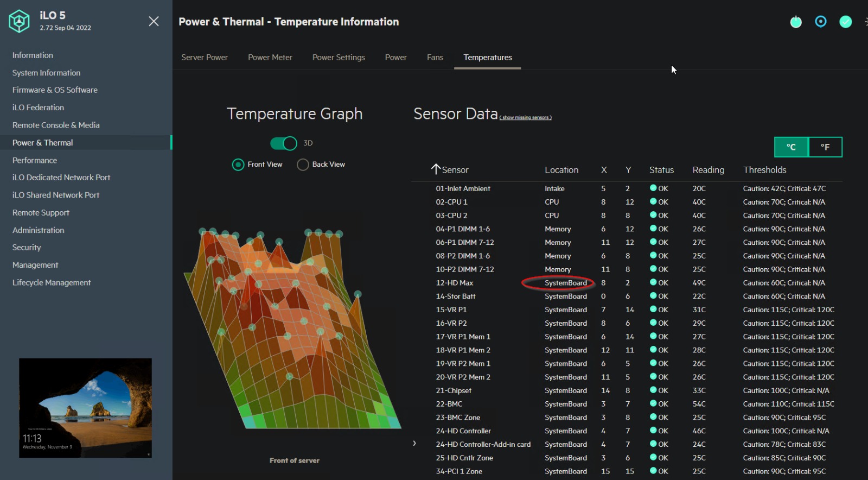Switch to the Power Meter tab

point(270,58)
